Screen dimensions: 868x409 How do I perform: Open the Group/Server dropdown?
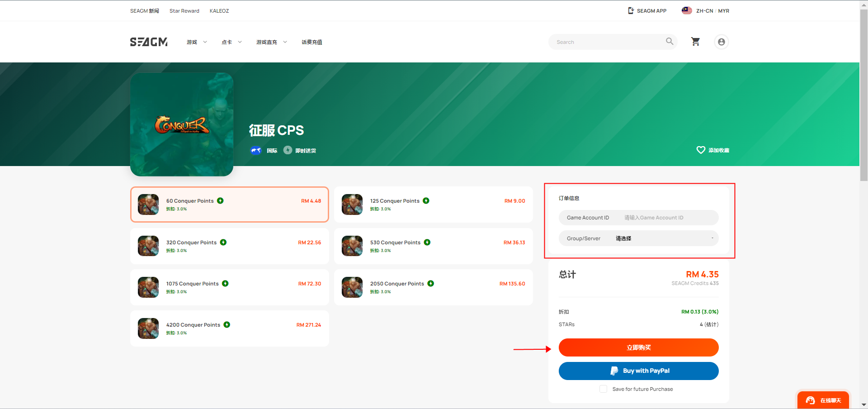[638, 238]
